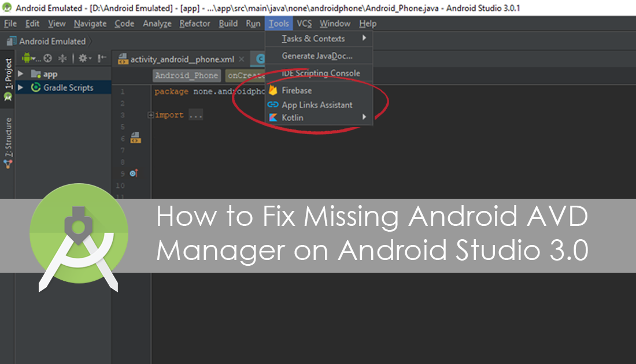Click the package keyword on line 1

coord(171,92)
